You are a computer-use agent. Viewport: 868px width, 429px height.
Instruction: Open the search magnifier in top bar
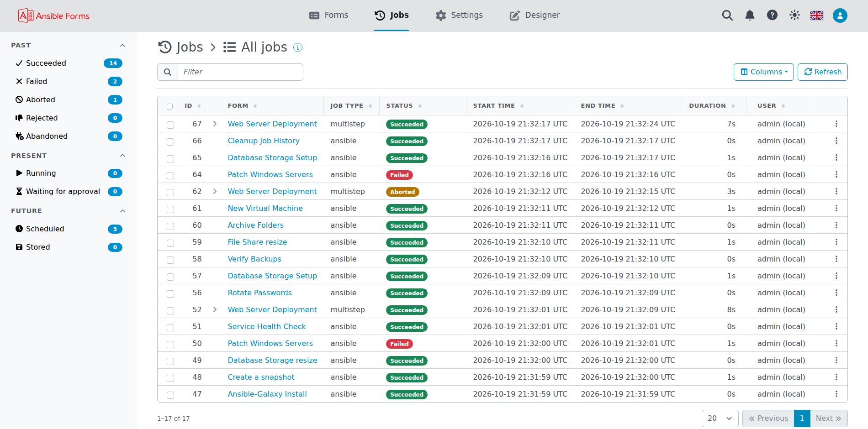(x=727, y=16)
